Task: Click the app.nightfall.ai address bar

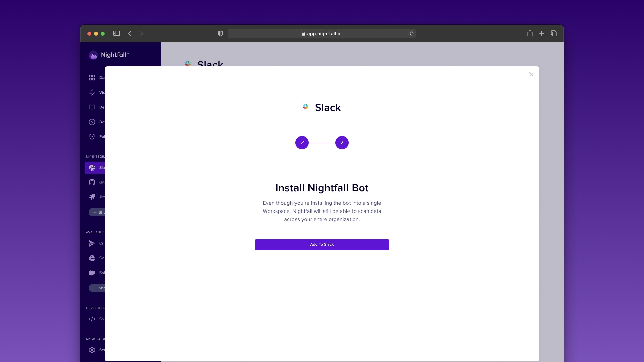Action: [x=322, y=34]
